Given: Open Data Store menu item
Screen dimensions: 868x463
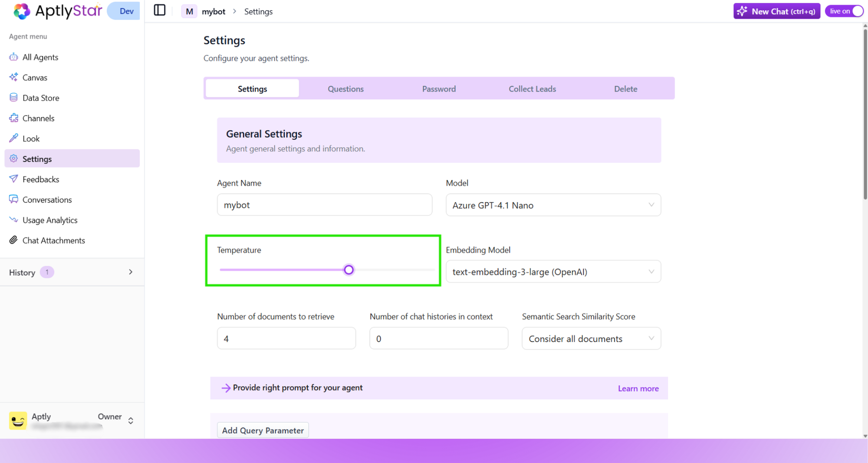Looking at the screenshot, I should click(72, 98).
